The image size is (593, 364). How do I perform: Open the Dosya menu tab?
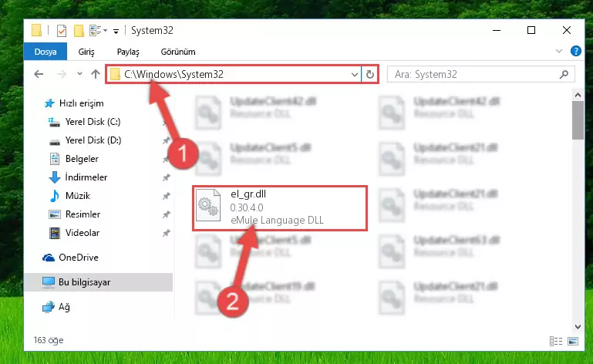pyautogui.click(x=45, y=52)
